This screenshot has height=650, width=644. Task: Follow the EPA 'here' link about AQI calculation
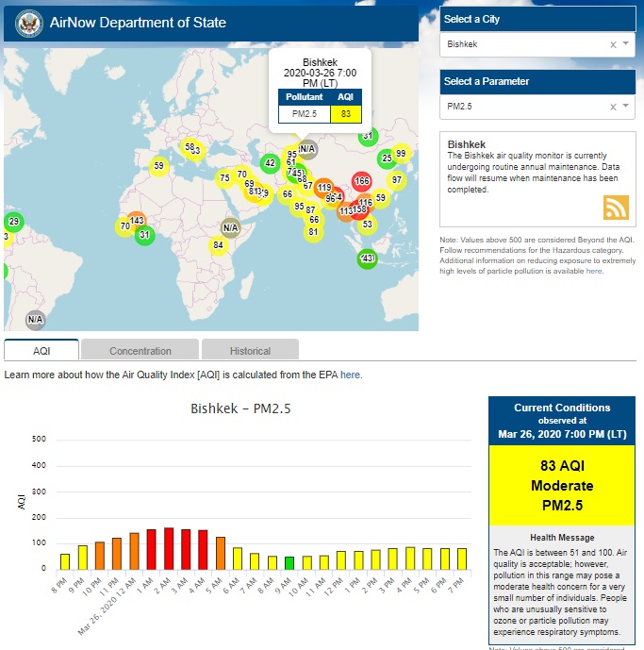351,375
